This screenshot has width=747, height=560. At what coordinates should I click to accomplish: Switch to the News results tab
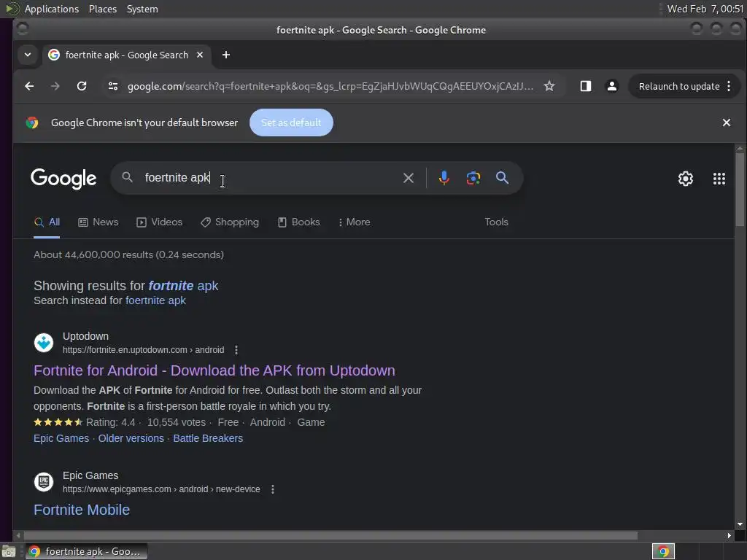click(98, 222)
